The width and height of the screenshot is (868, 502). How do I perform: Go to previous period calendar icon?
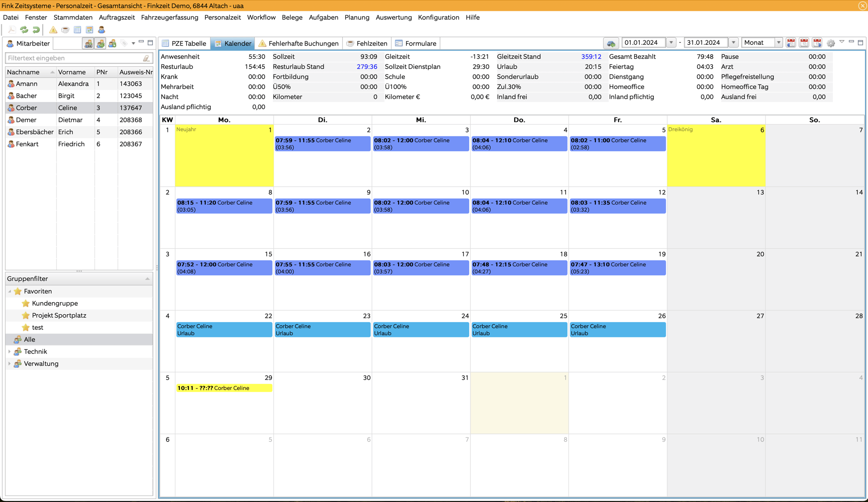tap(791, 43)
